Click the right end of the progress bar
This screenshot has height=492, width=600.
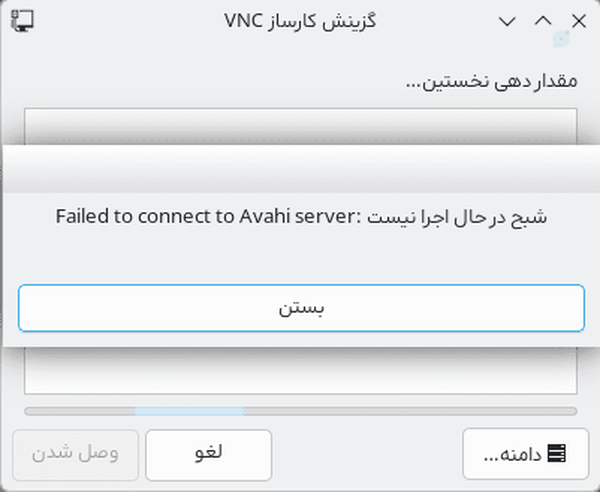pyautogui.click(x=572, y=411)
